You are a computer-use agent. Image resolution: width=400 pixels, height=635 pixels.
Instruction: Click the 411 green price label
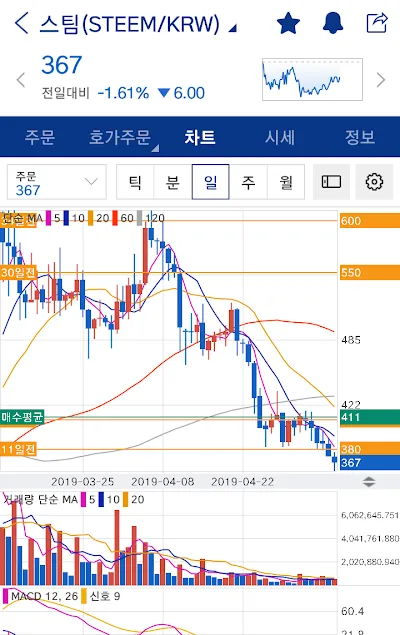(x=370, y=418)
